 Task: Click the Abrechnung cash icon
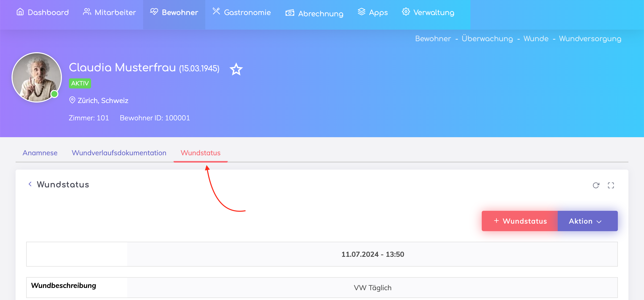pos(290,13)
